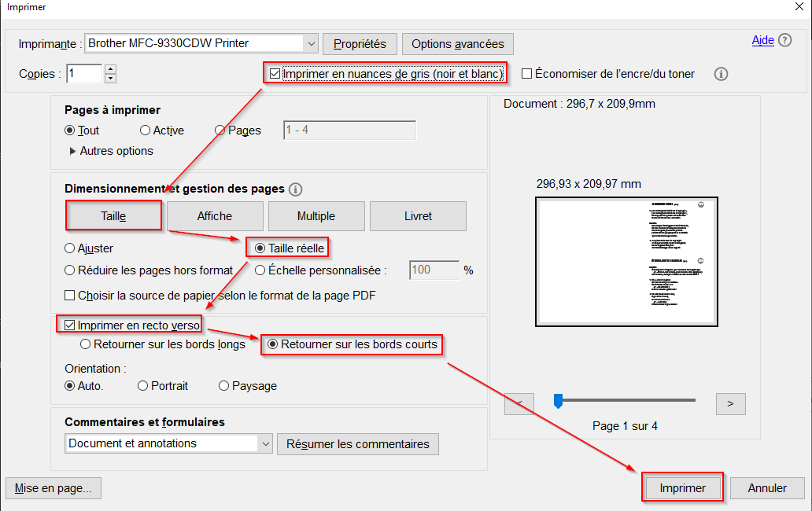Open Document et annotations dropdown

pos(264,443)
